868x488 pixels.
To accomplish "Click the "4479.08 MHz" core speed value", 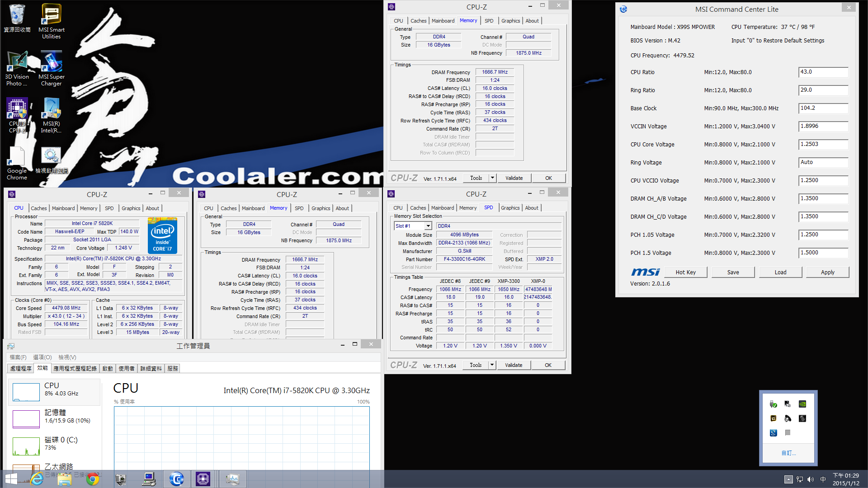I will (x=66, y=308).
